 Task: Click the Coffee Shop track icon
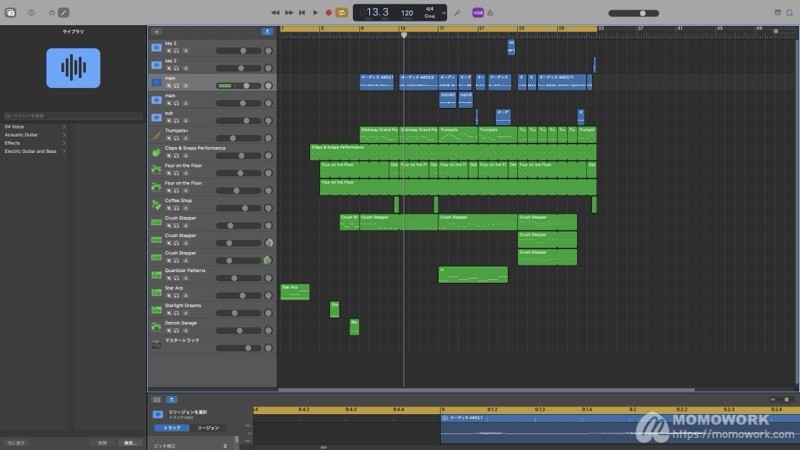click(157, 205)
